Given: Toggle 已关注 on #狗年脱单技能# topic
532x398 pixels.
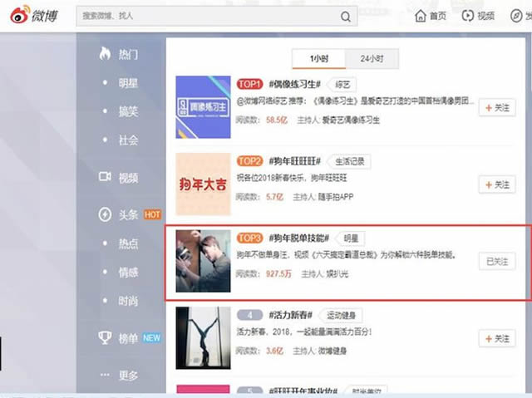Looking at the screenshot, I should point(497,261).
